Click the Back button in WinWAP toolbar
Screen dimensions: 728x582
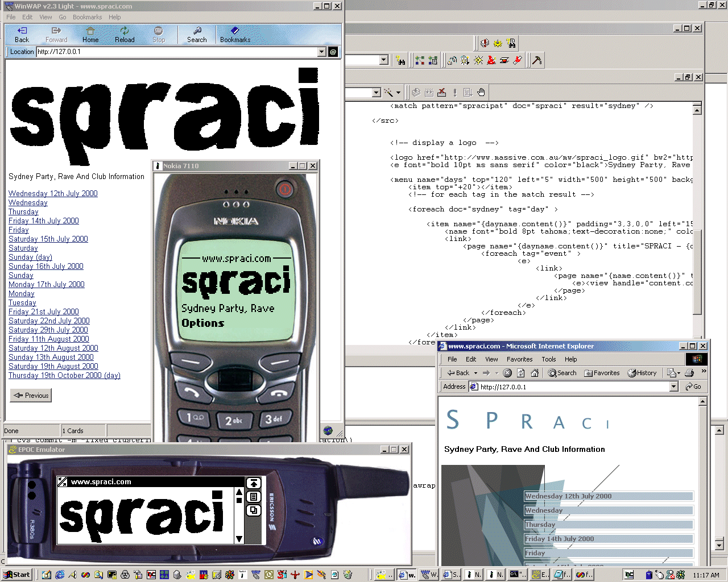pyautogui.click(x=22, y=35)
